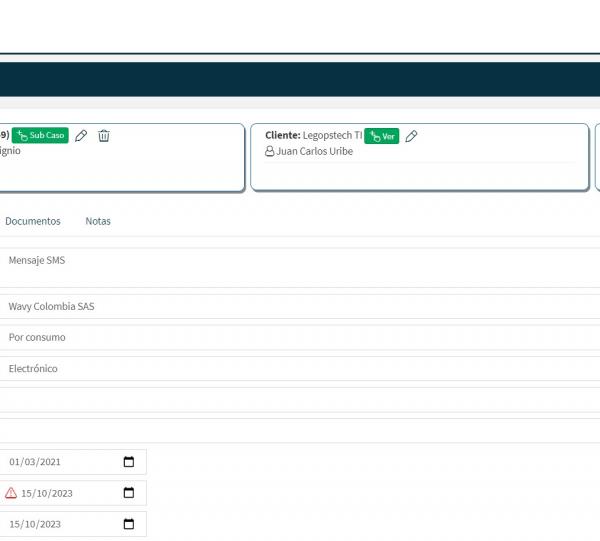600x541 pixels.
Task: Open the calendar picker for 01/03/2021
Action: [x=129, y=462]
